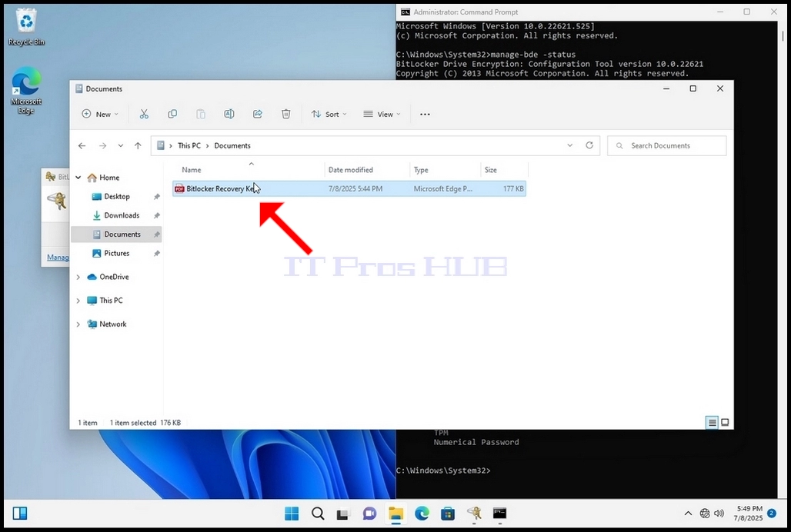This screenshot has width=791, height=532.
Task: Open Task View on taskbar
Action: [x=343, y=514]
